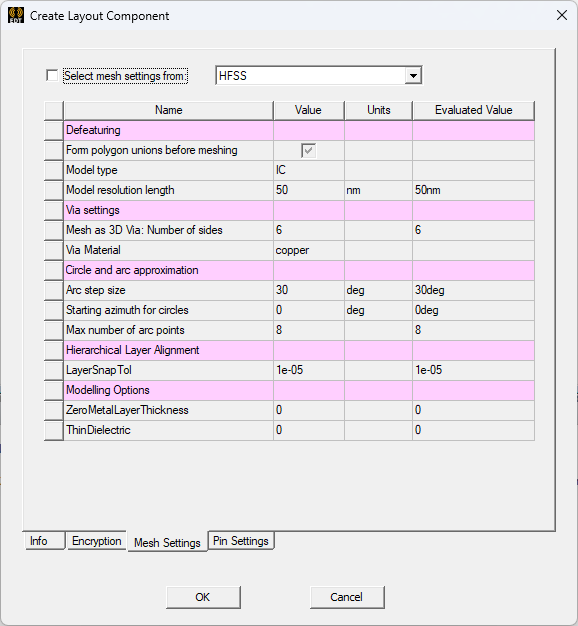Edit Arc step size value 30
Screen dimensions: 578x626
(309, 290)
